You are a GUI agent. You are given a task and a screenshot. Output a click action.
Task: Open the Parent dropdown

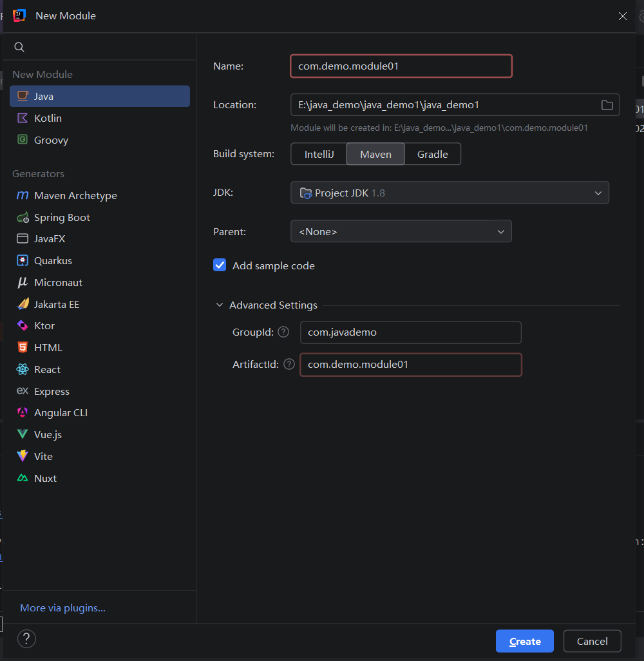pos(401,232)
